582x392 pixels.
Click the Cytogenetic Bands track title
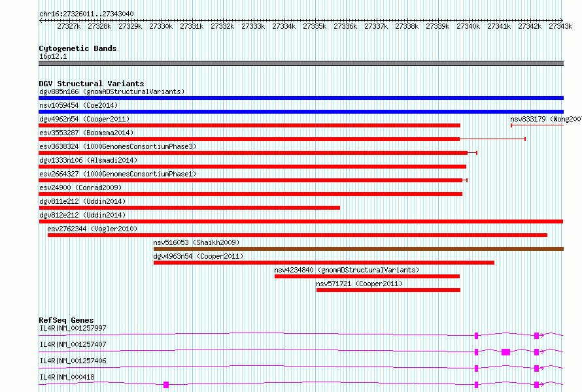click(78, 48)
